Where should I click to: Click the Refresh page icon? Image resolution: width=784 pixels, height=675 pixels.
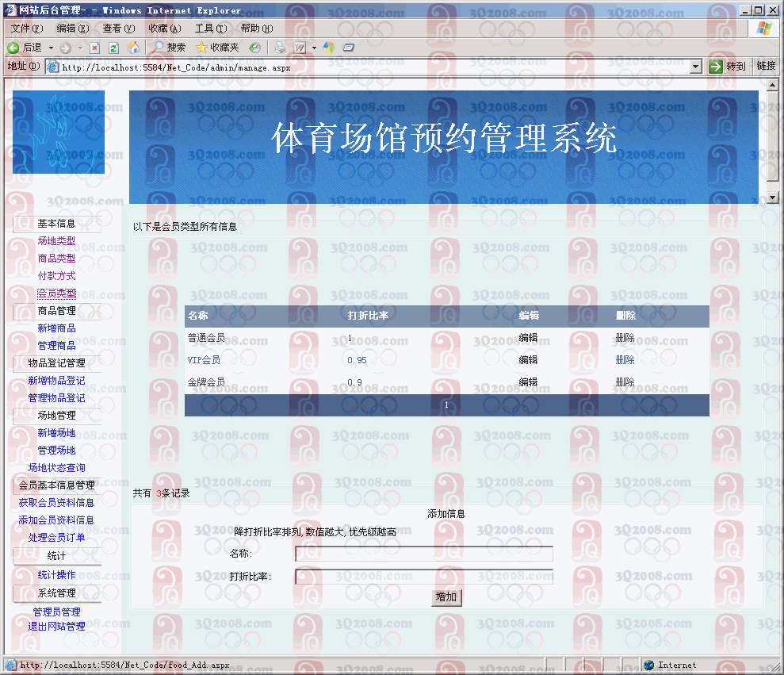pos(113,48)
